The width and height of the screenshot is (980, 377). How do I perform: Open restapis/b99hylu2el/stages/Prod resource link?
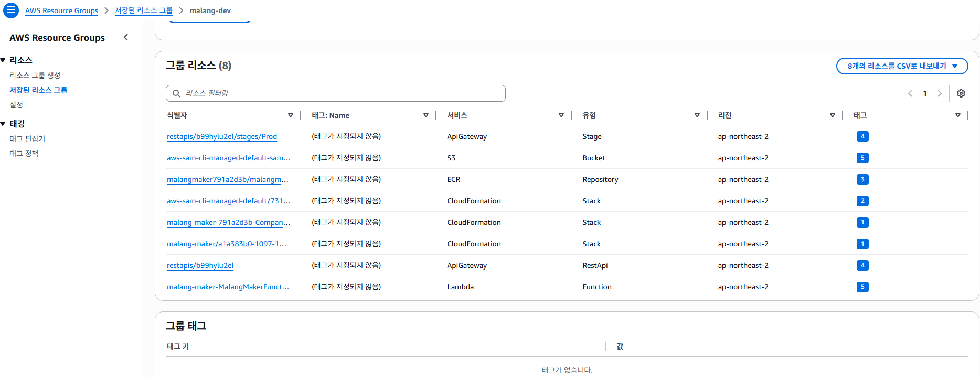[x=222, y=136]
